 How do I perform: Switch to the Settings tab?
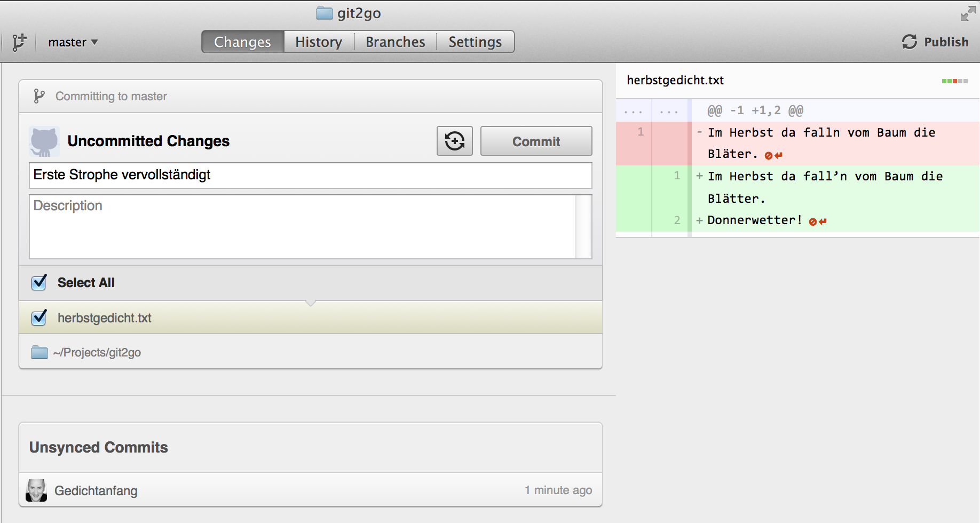(475, 42)
